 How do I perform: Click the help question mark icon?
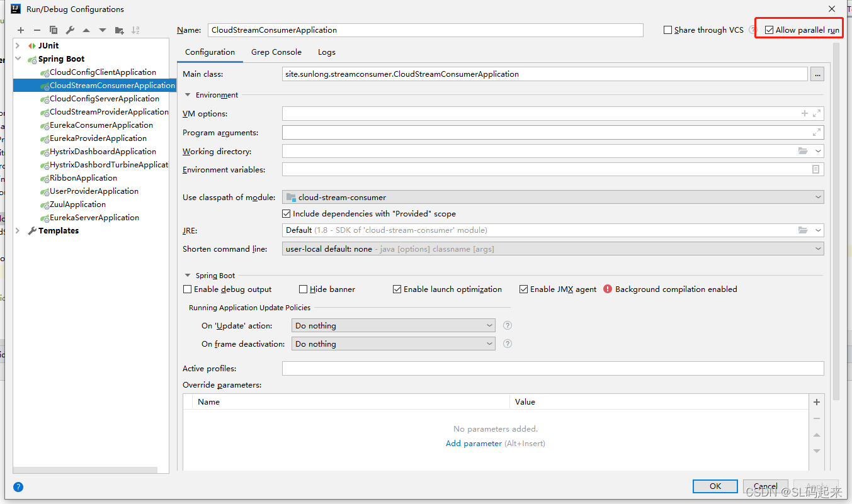tap(18, 487)
